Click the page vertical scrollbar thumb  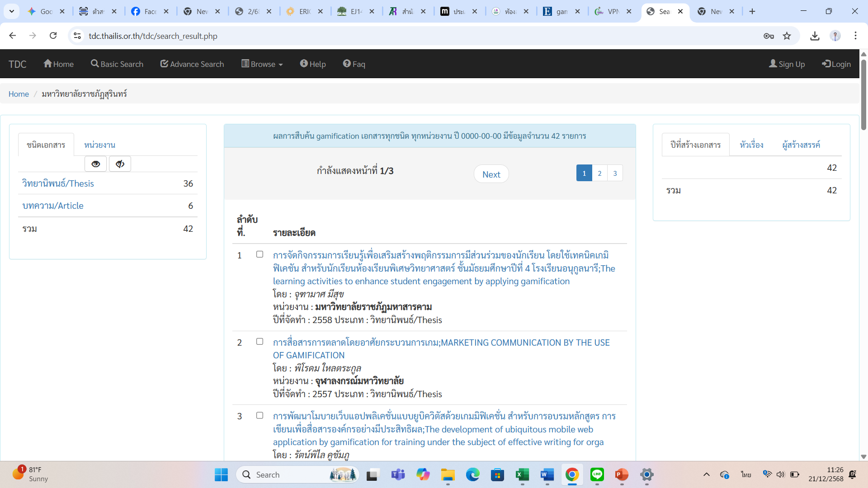tap(863, 95)
